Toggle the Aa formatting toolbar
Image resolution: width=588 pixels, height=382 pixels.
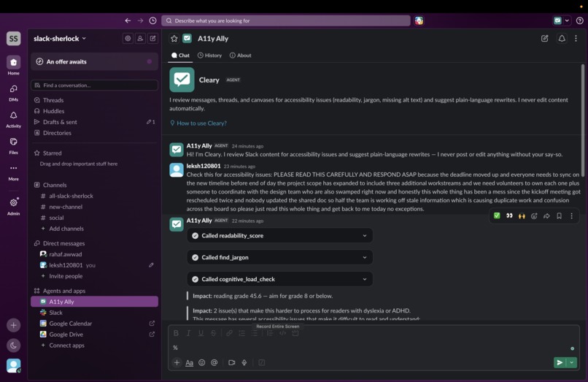point(190,362)
